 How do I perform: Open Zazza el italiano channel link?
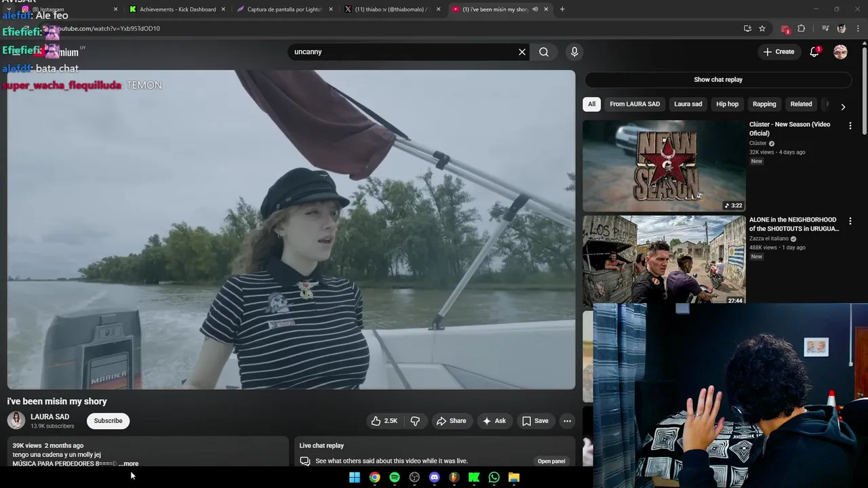click(x=769, y=239)
